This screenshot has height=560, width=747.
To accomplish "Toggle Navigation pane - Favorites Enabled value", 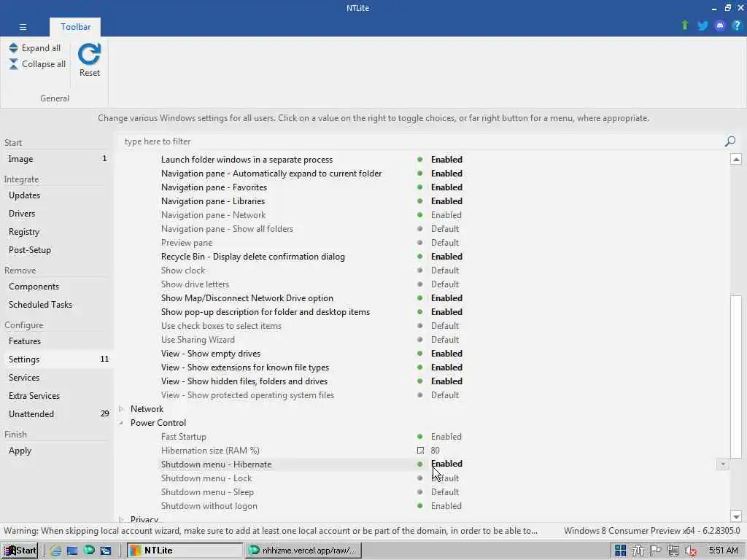I will click(446, 187).
